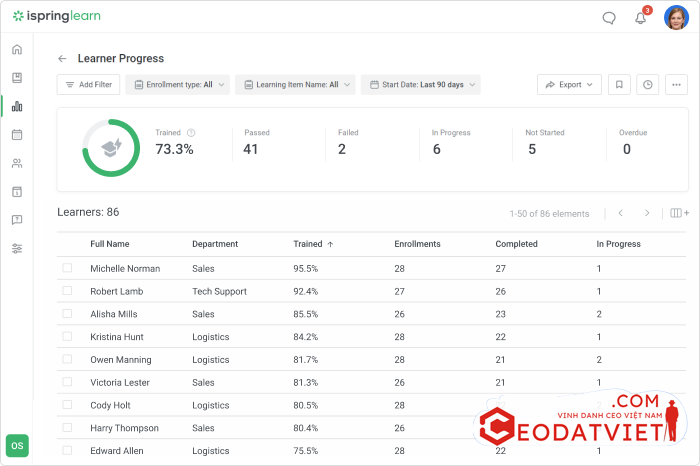Open the three-dots more options button
Image resolution: width=700 pixels, height=466 pixels.
pos(676,84)
